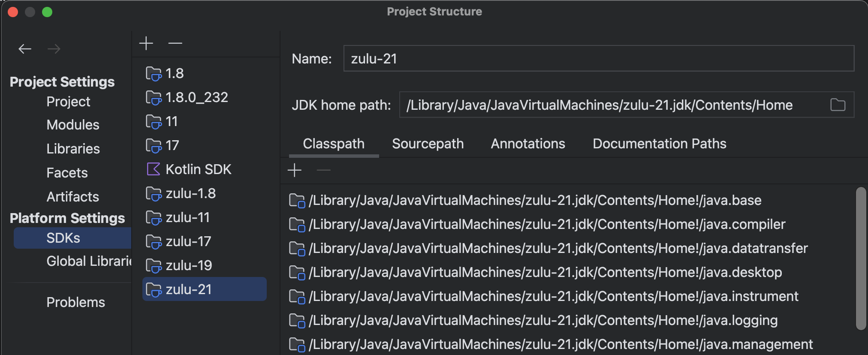Select the java.base classpath path
868x355 pixels.
[535, 200]
